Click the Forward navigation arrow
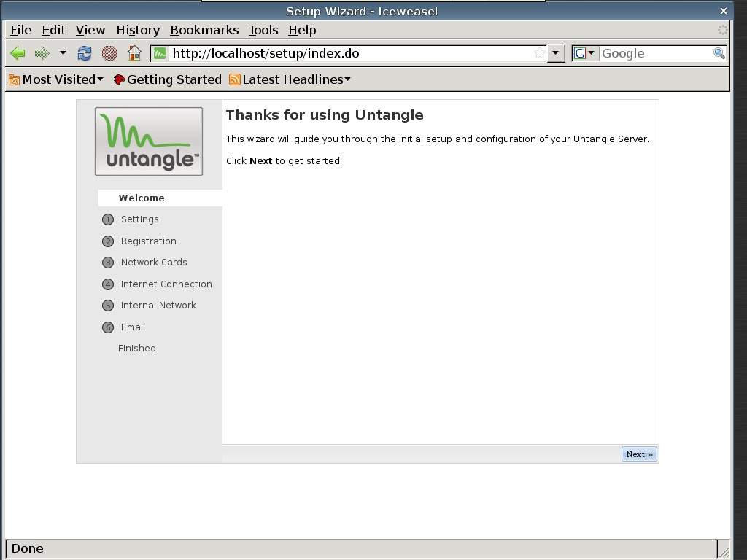The height and width of the screenshot is (560, 747). click(41, 52)
